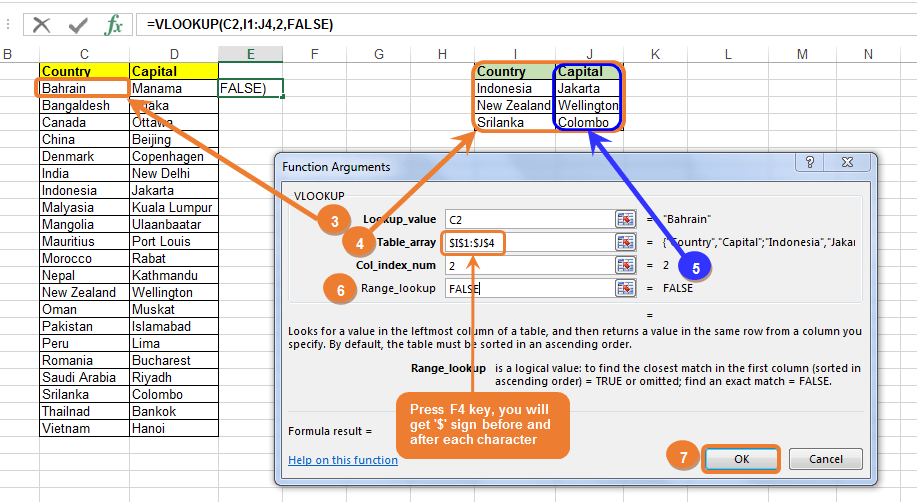Click the Enter checkmark icon in formula bar
This screenshot has height=502, width=917.
(x=78, y=25)
